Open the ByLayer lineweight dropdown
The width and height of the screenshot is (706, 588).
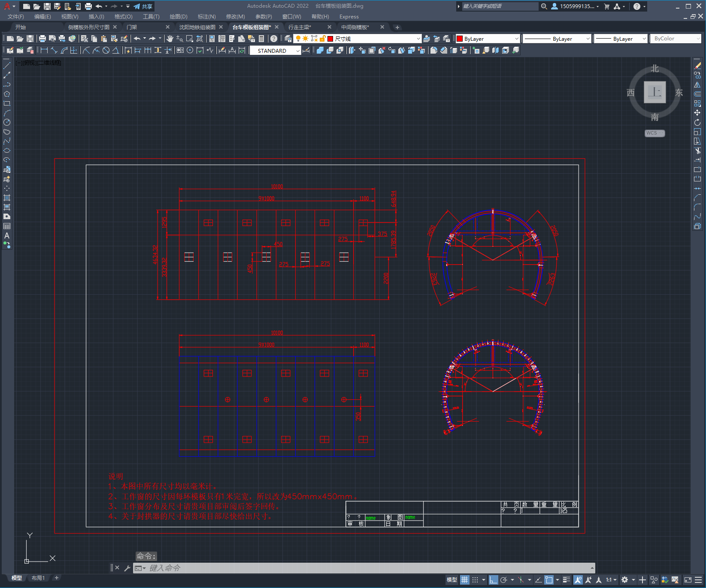tap(621, 39)
